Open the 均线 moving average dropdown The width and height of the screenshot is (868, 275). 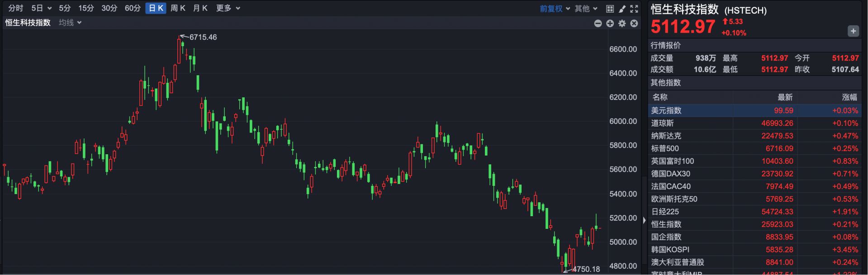[70, 23]
